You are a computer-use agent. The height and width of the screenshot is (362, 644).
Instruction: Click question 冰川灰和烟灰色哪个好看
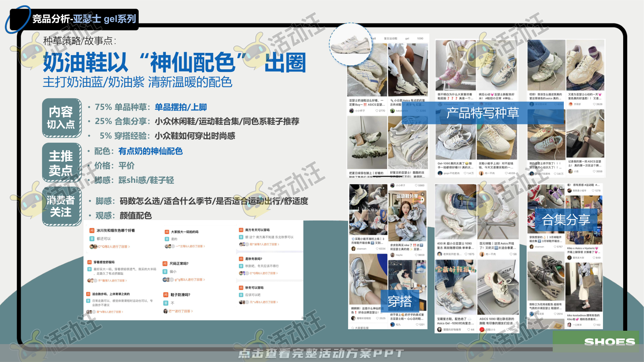(116, 231)
